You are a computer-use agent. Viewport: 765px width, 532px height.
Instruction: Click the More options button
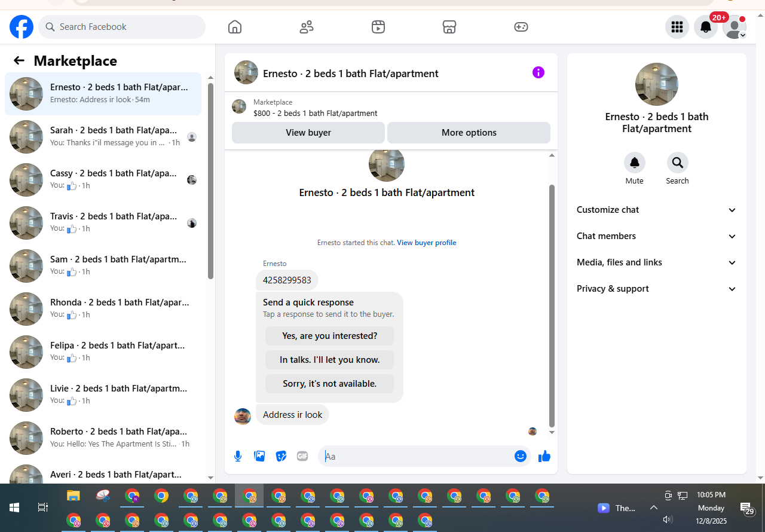[x=469, y=133]
